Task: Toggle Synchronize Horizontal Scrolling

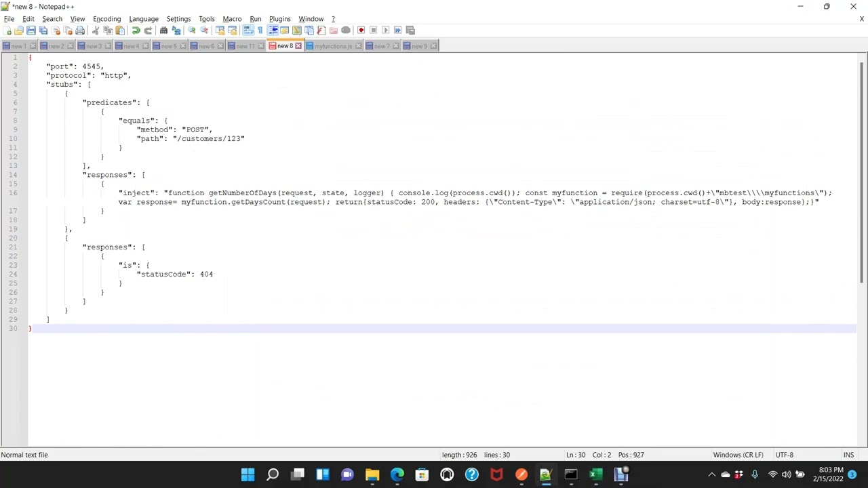Action: pyautogui.click(x=232, y=30)
